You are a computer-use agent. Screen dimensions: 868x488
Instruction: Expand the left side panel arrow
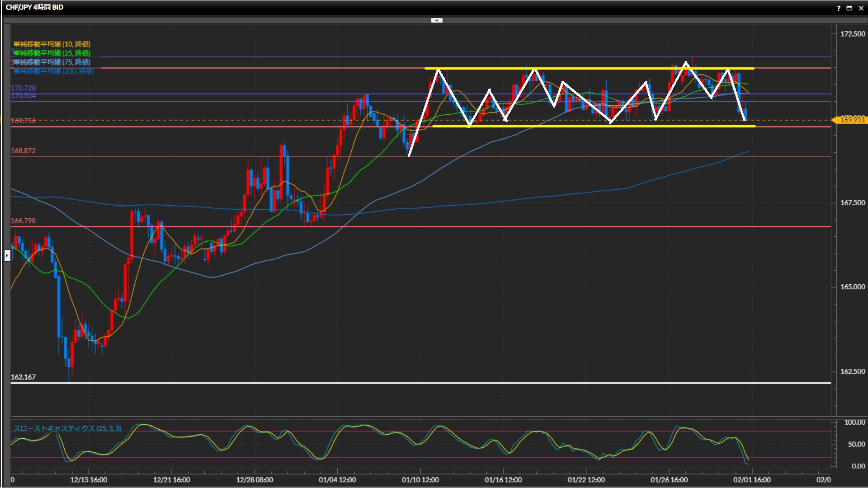point(7,256)
